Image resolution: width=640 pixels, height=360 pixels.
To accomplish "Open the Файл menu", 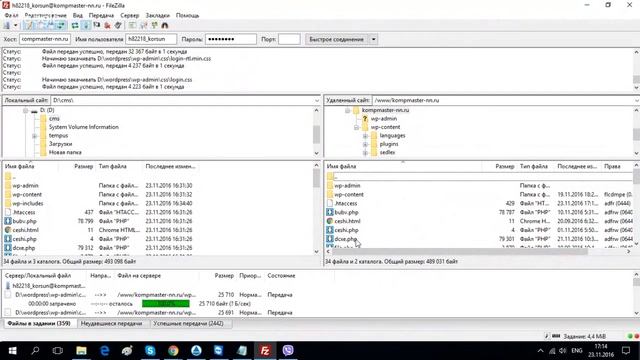I will [11, 15].
